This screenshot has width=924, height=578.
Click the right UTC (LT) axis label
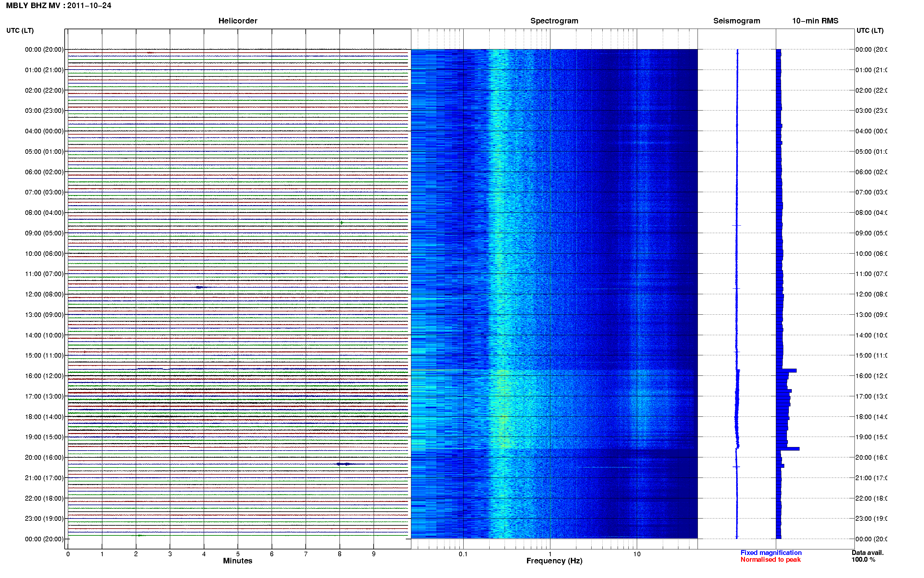(x=870, y=31)
